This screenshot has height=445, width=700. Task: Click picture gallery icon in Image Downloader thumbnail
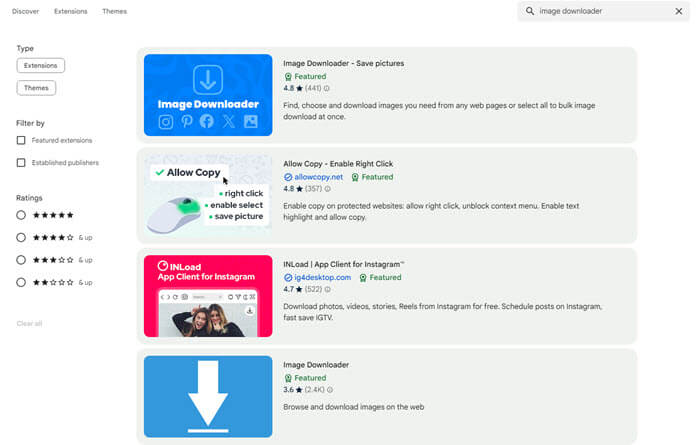point(250,121)
